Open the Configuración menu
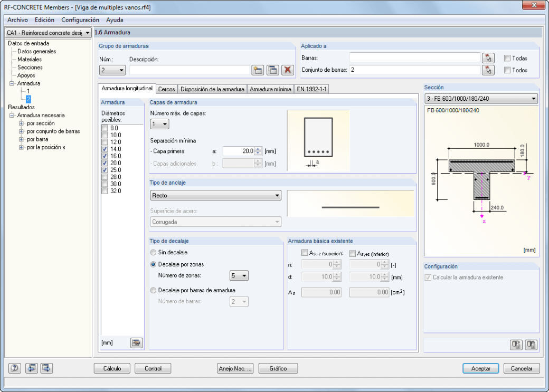The width and height of the screenshot is (549, 392). [80, 20]
